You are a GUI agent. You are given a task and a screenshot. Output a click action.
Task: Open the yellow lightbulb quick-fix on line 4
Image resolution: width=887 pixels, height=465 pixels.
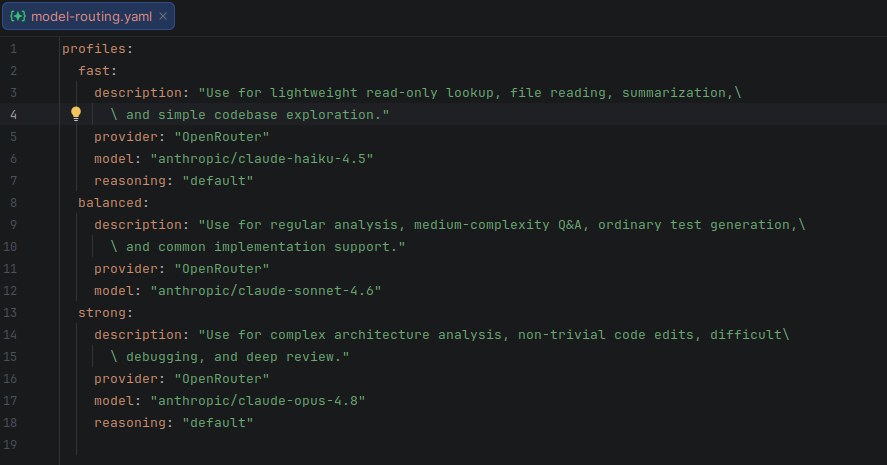click(76, 114)
